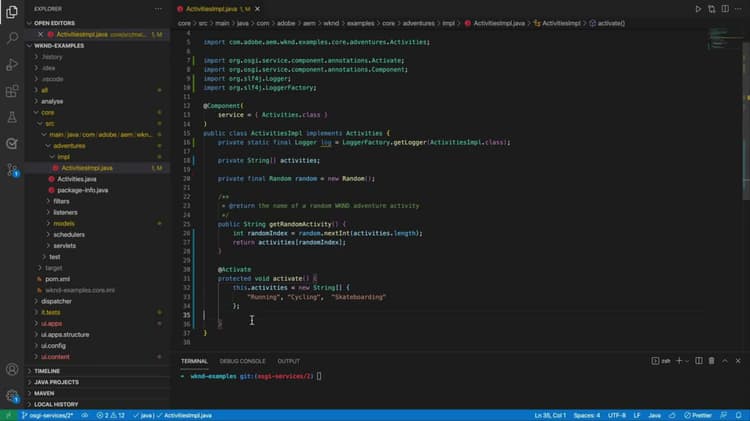Expand the schedulers folder
This screenshot has height=421, width=750.
point(69,234)
